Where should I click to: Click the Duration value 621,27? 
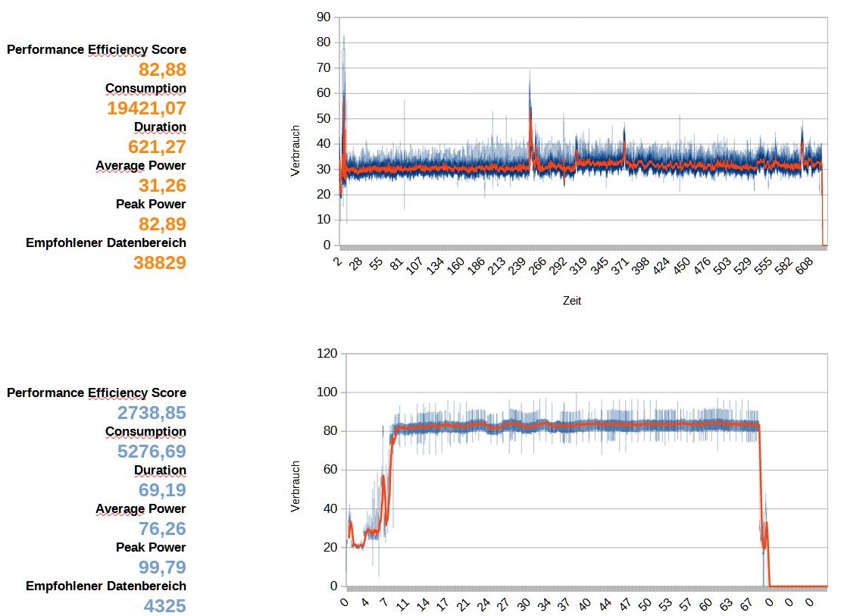pos(157,147)
